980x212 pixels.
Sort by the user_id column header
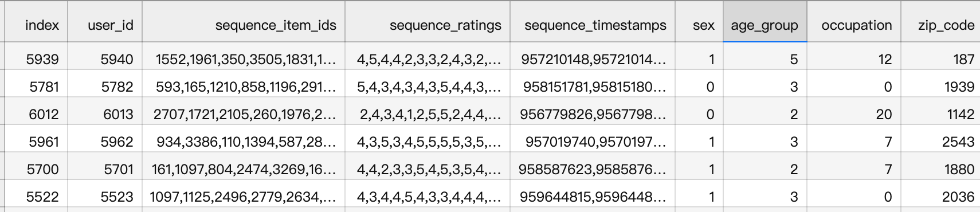(x=105, y=25)
